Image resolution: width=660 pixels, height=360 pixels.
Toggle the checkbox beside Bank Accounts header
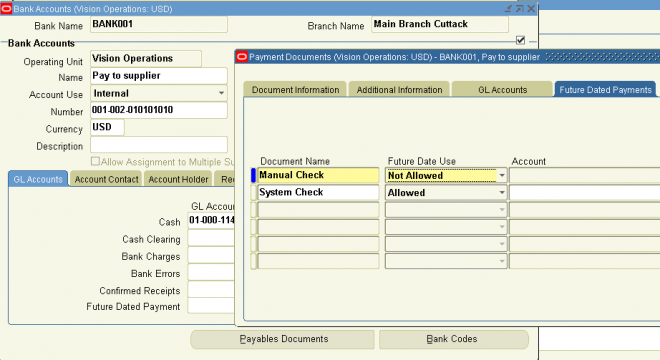click(x=520, y=40)
